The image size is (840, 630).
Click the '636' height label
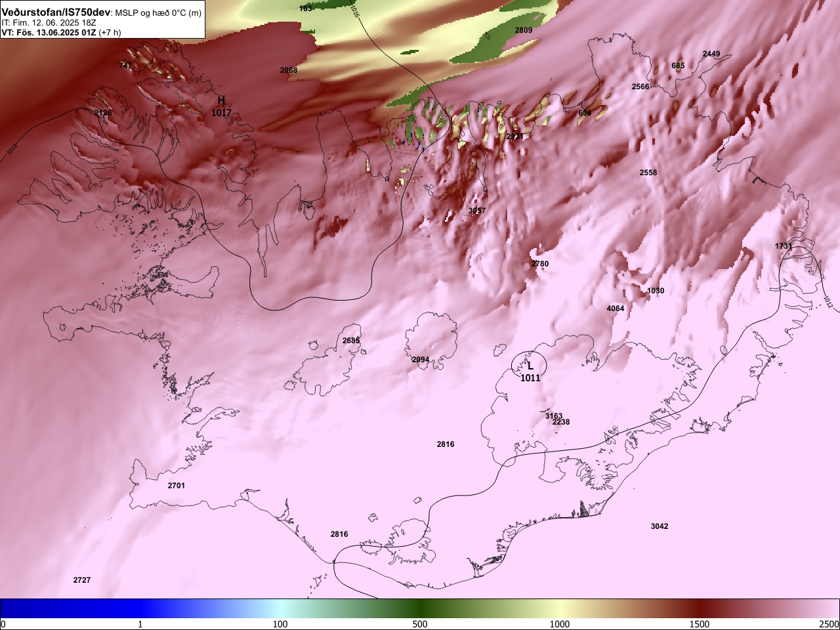tap(585, 113)
